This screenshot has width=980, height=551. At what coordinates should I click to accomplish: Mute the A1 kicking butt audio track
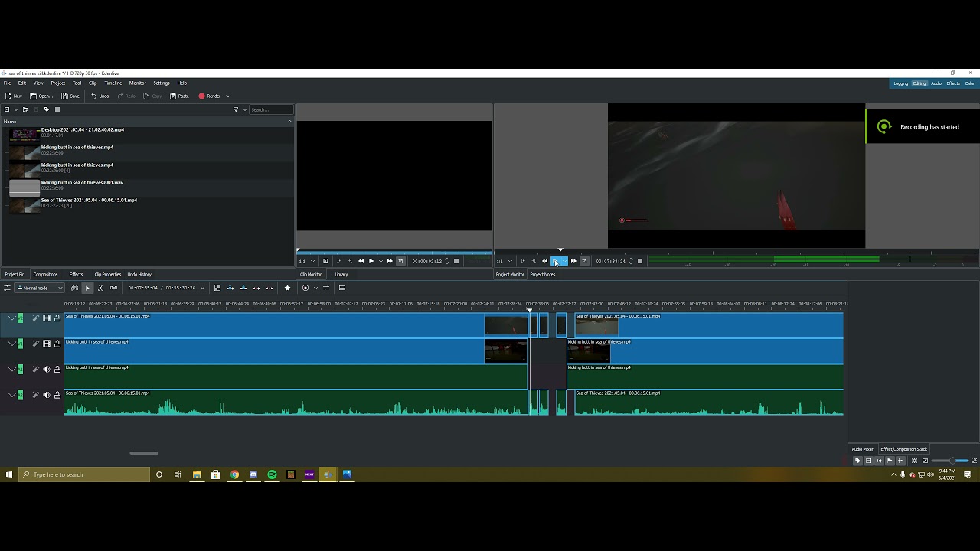point(47,370)
